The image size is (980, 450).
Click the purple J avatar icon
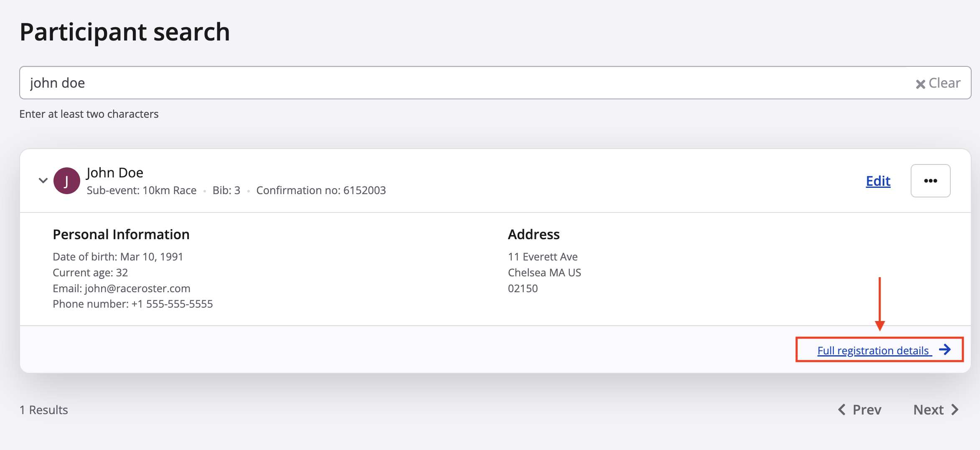pos(67,181)
